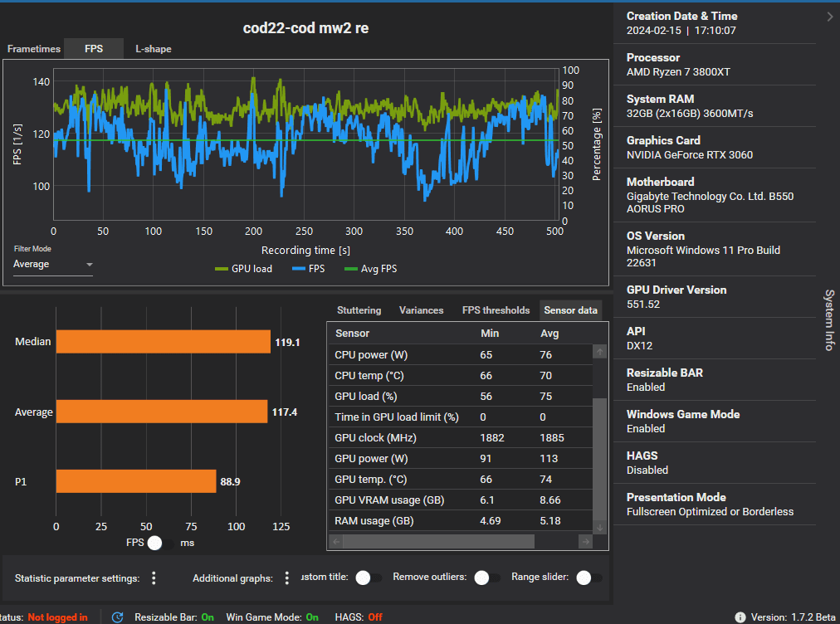Toggle the FPS / ms unit switch
This screenshot has width=840, height=624.
click(x=160, y=543)
